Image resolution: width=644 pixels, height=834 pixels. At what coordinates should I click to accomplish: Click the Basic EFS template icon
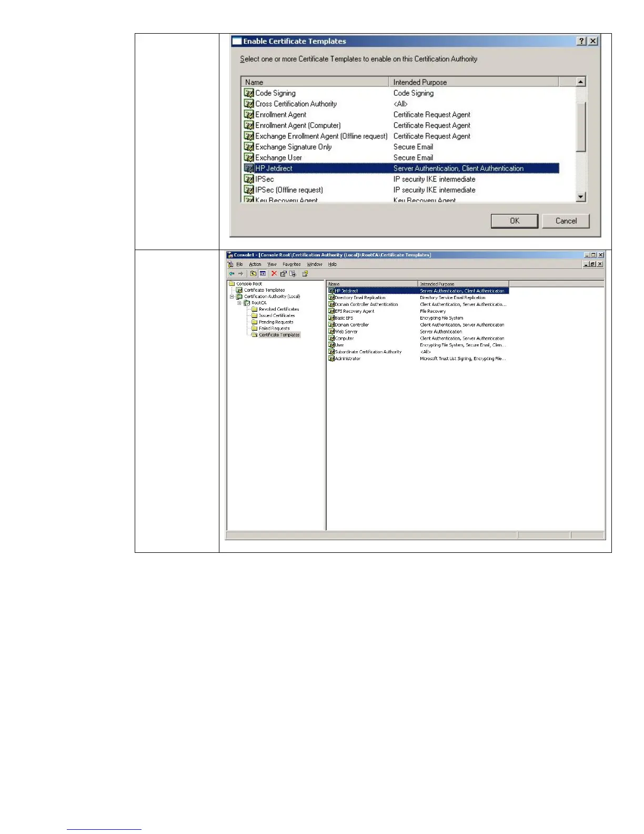[331, 318]
